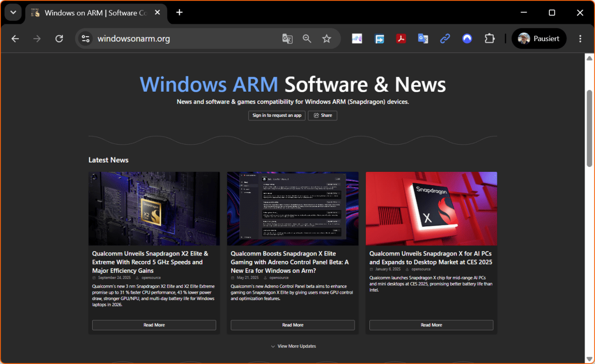This screenshot has width=595, height=364.
Task: Open the zoom magnifier icon in address bar
Action: point(307,39)
